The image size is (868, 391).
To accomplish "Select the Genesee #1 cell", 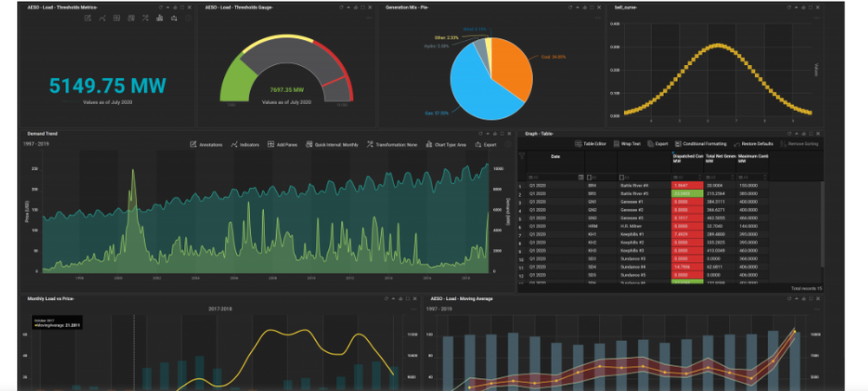I will (644, 202).
